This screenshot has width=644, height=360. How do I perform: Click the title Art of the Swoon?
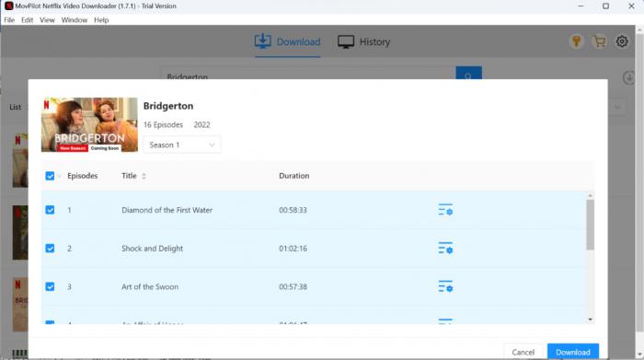150,286
